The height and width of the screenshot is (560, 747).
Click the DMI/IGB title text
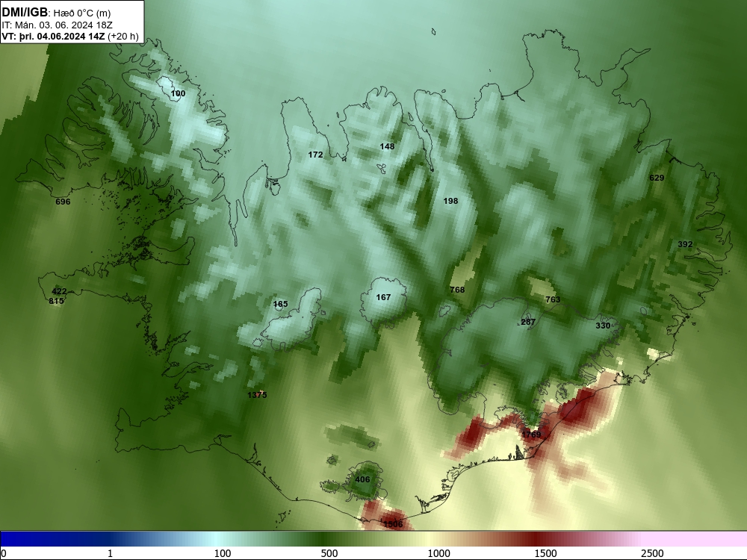[25, 12]
